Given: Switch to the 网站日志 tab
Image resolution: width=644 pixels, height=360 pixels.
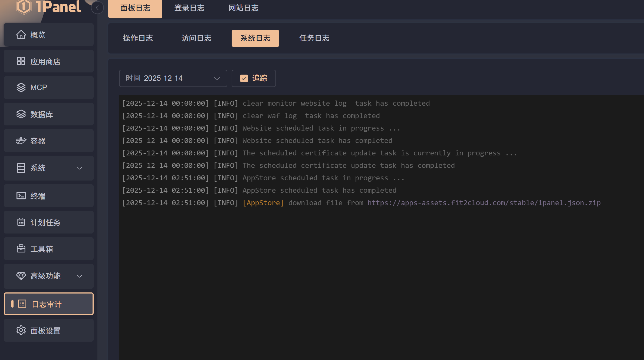Looking at the screenshot, I should click(243, 8).
